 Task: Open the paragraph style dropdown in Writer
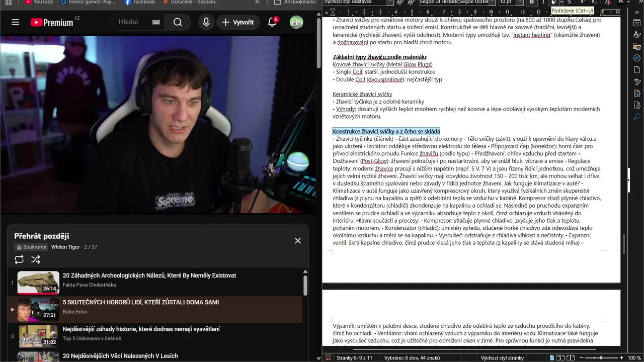coord(390,2)
